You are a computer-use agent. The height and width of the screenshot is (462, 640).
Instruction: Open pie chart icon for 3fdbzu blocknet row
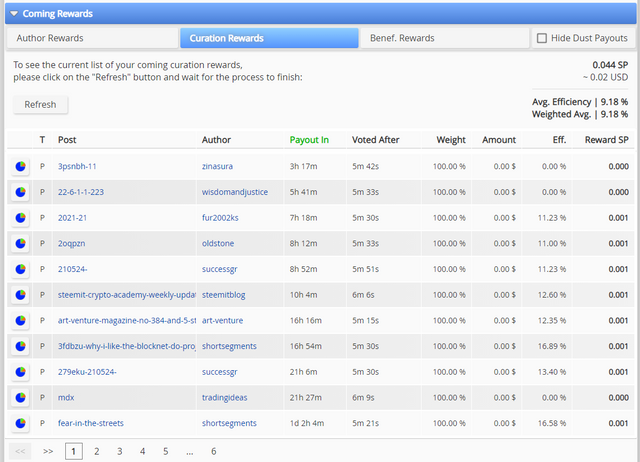tap(20, 346)
